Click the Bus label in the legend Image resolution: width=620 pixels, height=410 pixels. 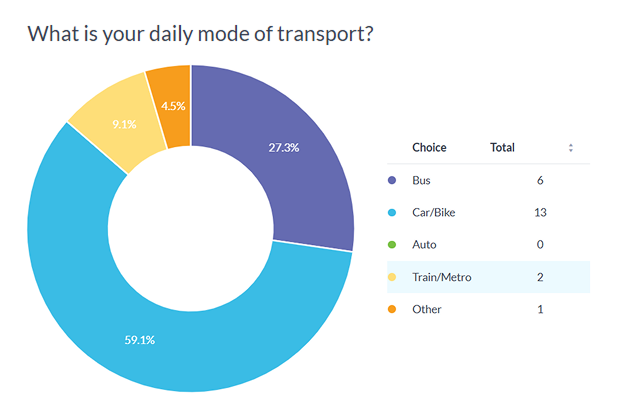(x=422, y=181)
